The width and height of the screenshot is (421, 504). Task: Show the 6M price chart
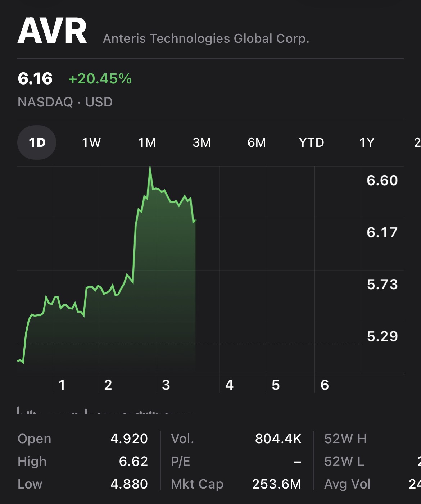257,142
